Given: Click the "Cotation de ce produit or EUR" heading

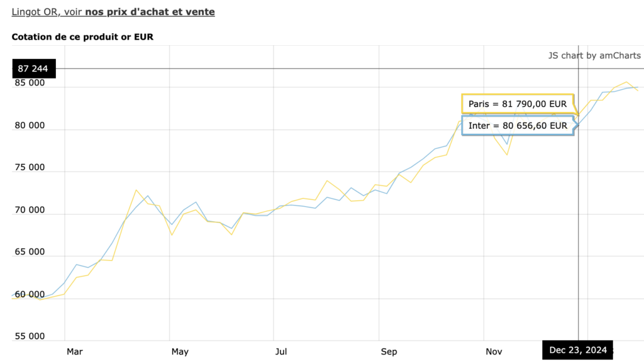Looking at the screenshot, I should point(82,37).
